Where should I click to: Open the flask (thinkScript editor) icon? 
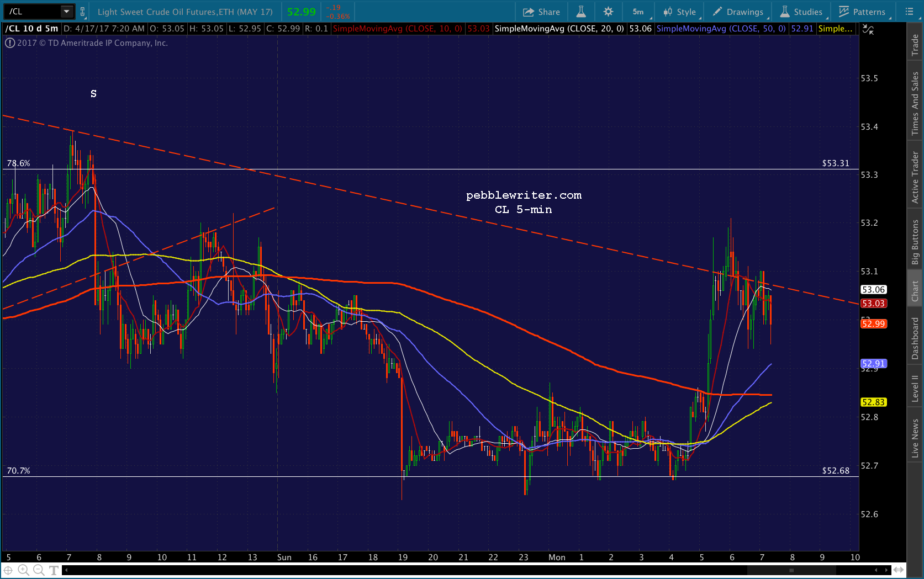click(x=581, y=12)
